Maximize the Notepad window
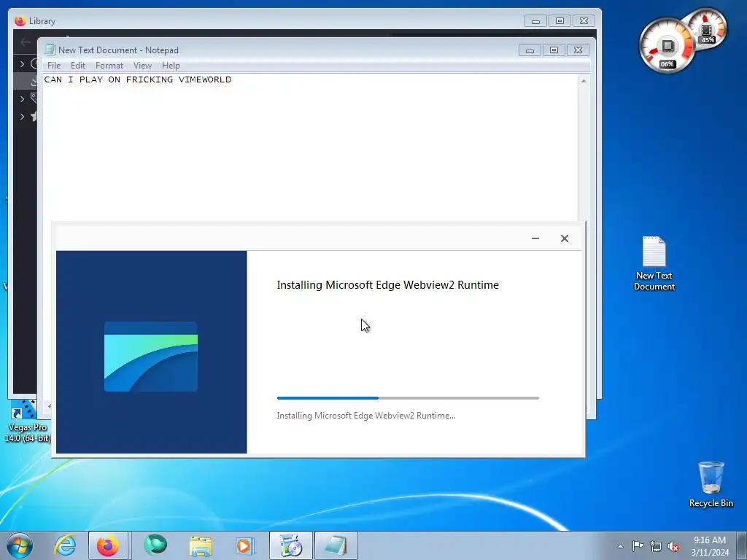The width and height of the screenshot is (747, 560). (x=554, y=50)
